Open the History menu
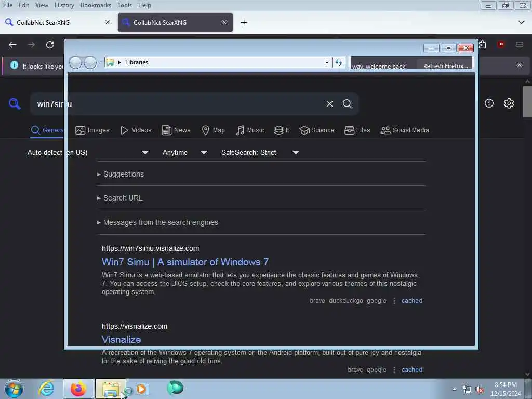532x399 pixels. [x=64, y=5]
